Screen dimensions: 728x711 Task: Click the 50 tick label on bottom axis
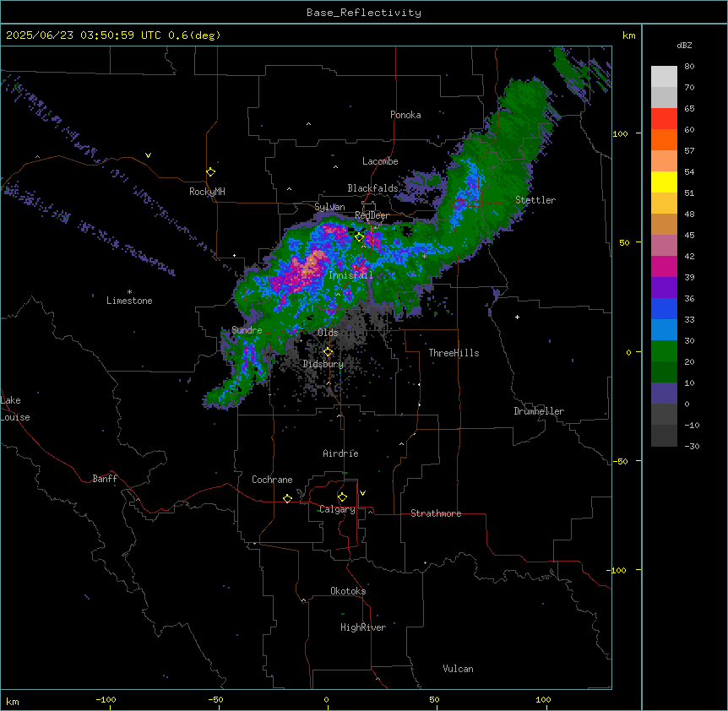pos(434,699)
